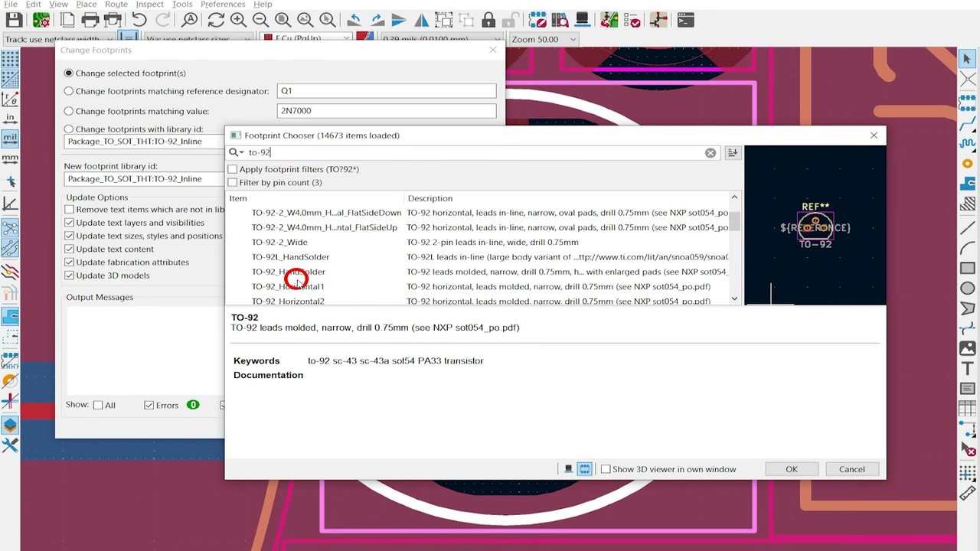Click the Save board icon
This screenshot has width=980, height=551.
14,21
